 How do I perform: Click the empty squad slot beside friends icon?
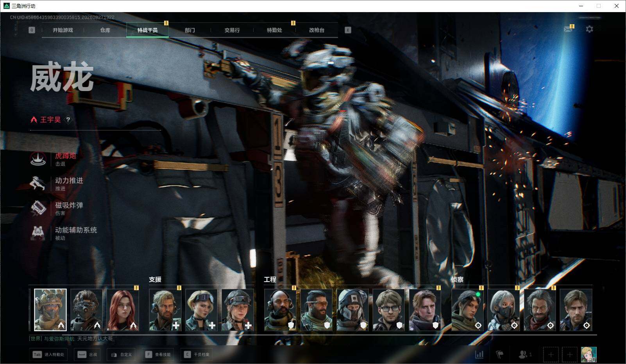tap(551, 355)
